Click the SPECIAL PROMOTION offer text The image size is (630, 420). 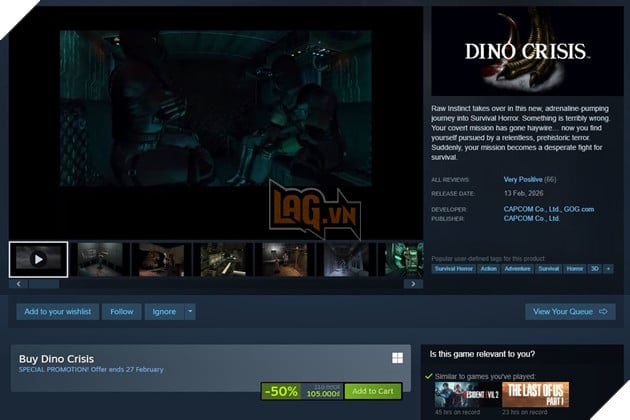tap(91, 369)
